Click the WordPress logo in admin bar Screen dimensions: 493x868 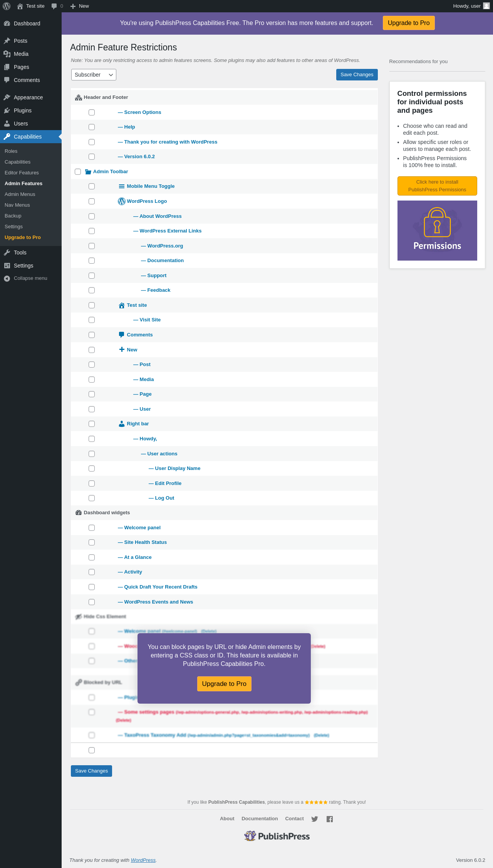[x=7, y=6]
